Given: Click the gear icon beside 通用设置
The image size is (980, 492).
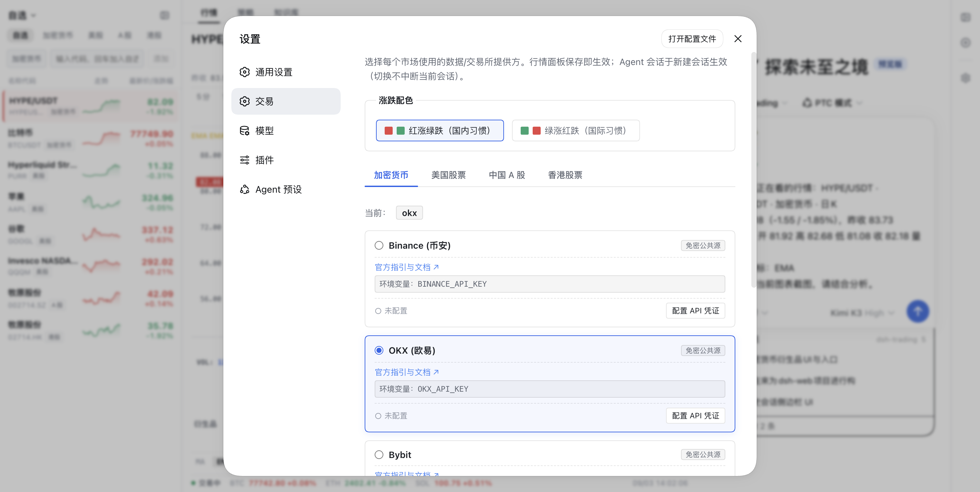Looking at the screenshot, I should pos(245,72).
